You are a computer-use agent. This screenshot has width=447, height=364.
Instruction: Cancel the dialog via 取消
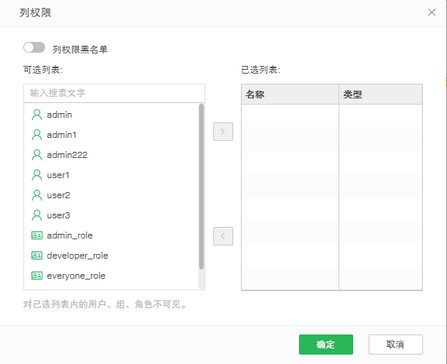pyautogui.click(x=396, y=345)
